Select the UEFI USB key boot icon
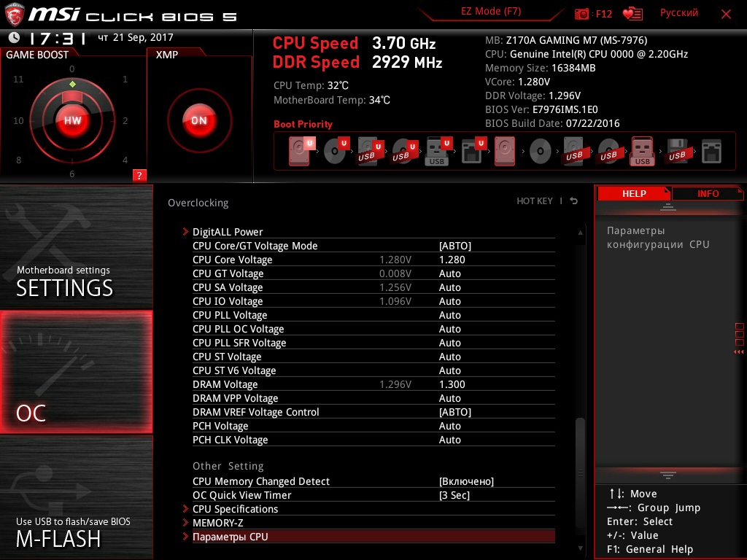Image resolution: width=747 pixels, height=560 pixels. coord(438,151)
